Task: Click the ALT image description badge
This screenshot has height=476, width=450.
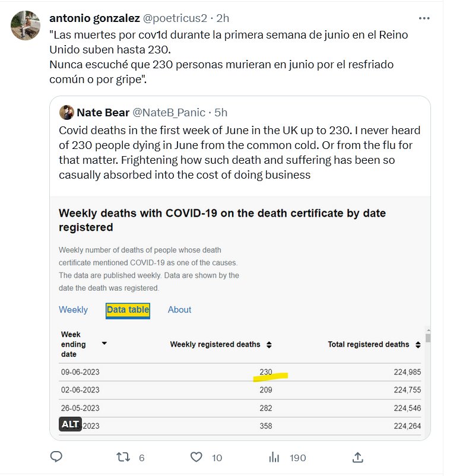Action: tap(70, 424)
